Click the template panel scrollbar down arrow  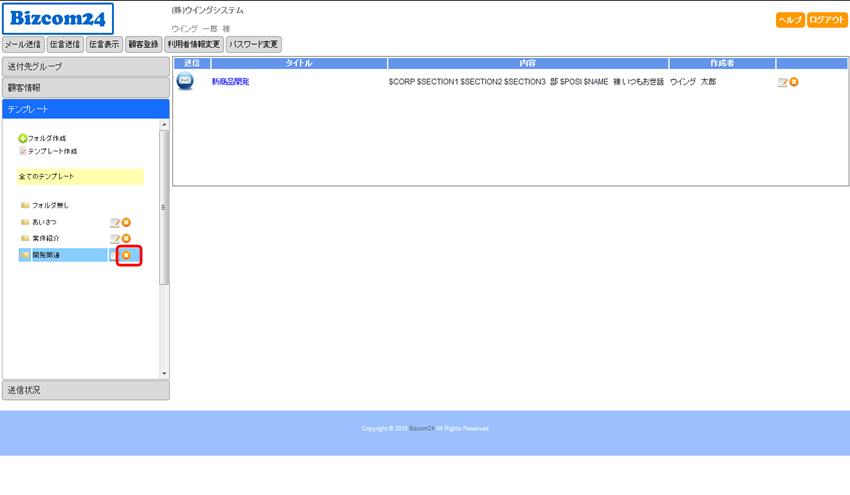(x=165, y=373)
